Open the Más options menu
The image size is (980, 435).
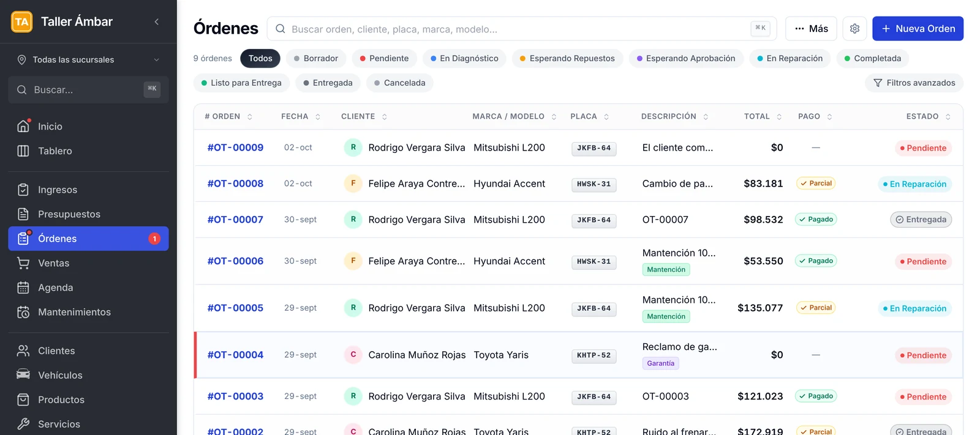pyautogui.click(x=811, y=29)
